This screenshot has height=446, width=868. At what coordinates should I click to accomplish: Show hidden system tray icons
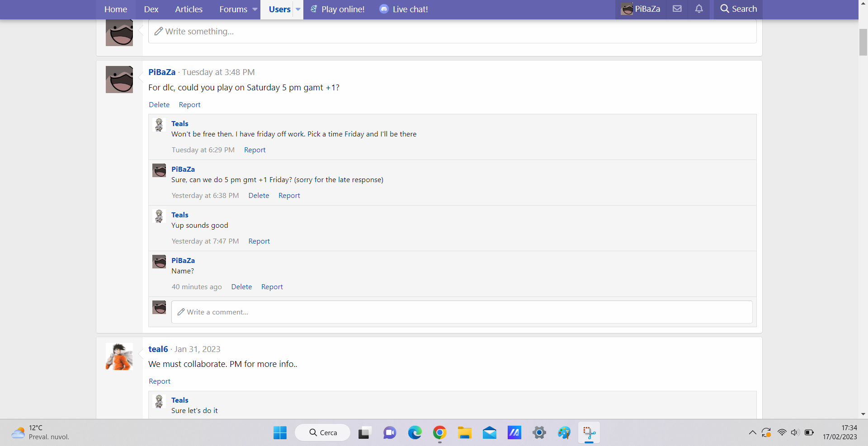[752, 433]
